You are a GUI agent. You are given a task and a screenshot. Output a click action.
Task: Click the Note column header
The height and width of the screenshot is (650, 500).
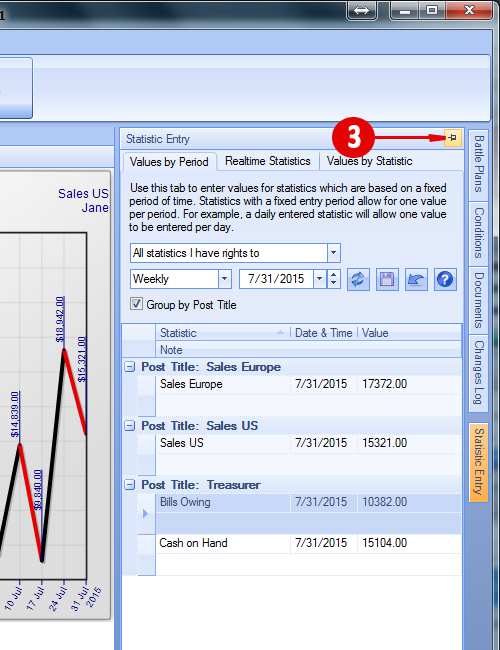pyautogui.click(x=308, y=349)
